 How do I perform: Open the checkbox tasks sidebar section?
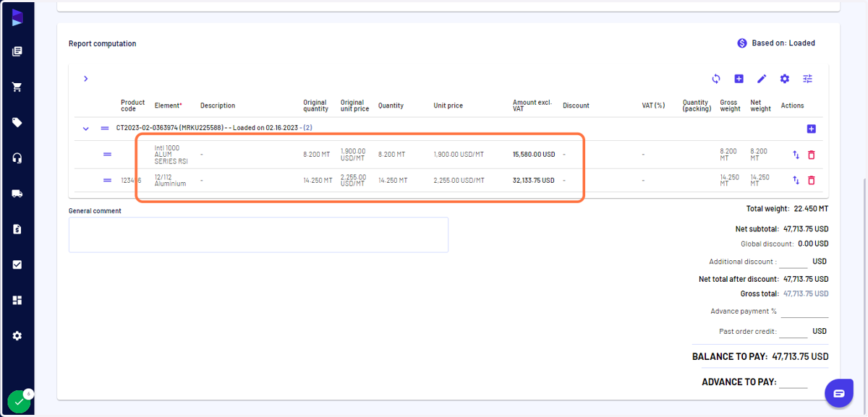coord(17,265)
